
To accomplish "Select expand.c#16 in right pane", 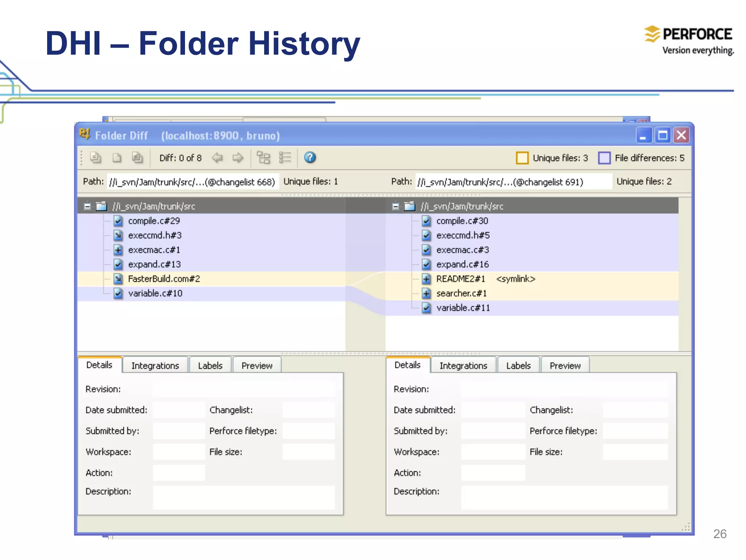I will tap(463, 264).
